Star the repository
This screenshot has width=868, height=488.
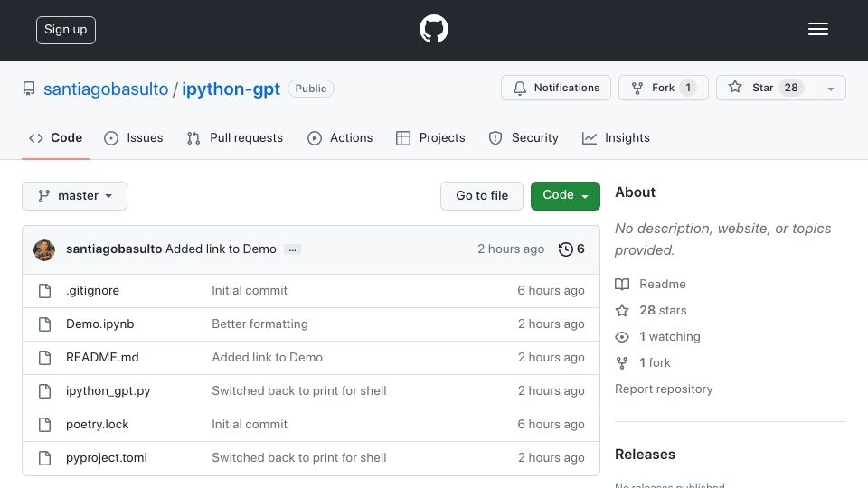point(766,88)
